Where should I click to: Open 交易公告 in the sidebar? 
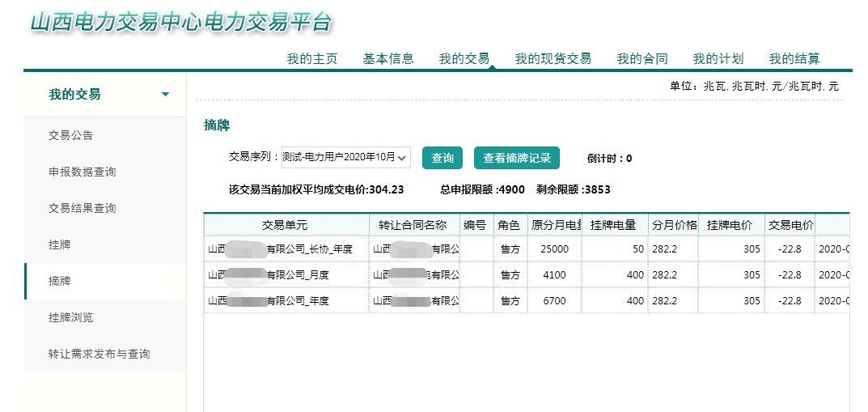click(x=71, y=135)
